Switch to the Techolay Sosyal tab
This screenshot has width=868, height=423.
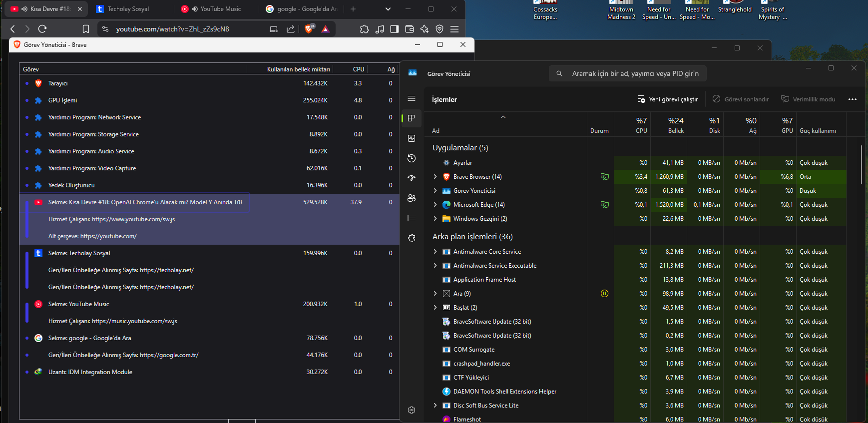[131, 9]
